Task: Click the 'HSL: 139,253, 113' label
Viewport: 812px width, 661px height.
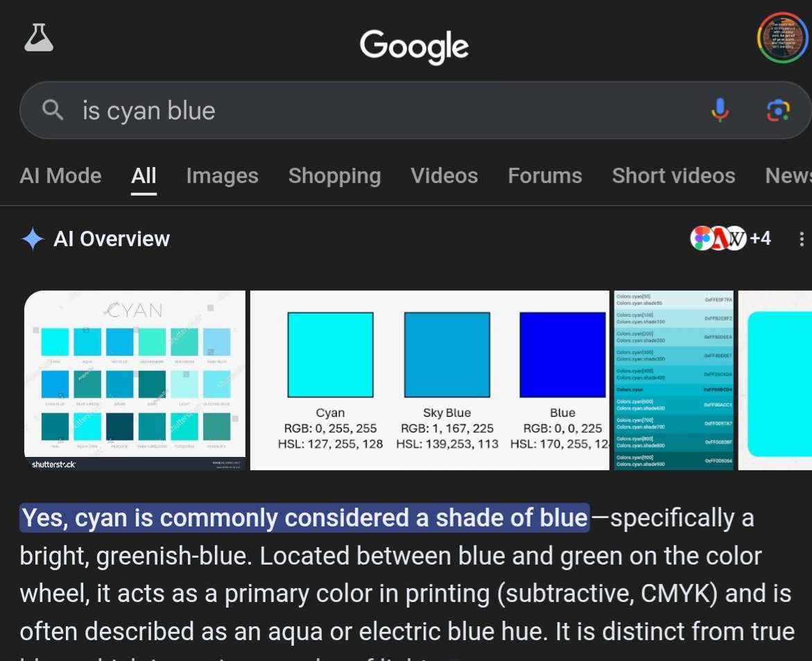Action: 447,444
